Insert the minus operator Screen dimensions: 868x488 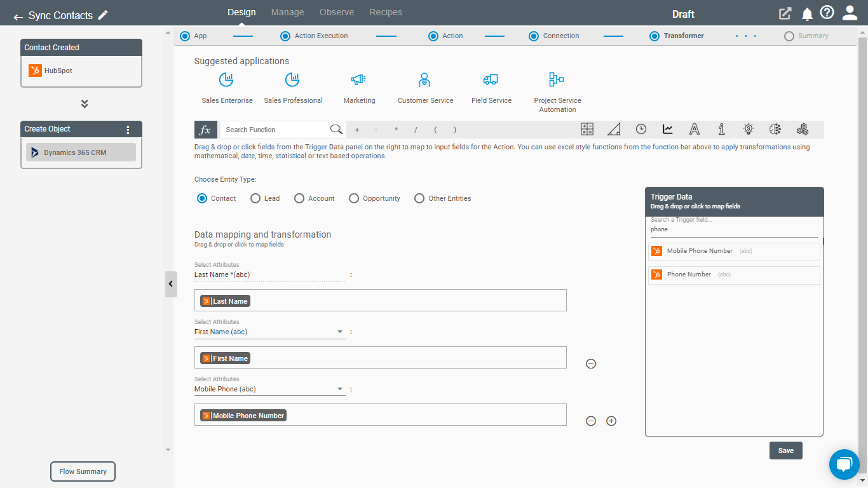pyautogui.click(x=376, y=130)
